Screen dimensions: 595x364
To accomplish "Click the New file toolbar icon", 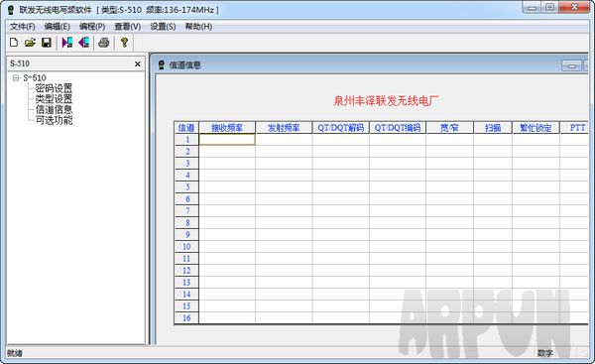I will click(x=14, y=43).
